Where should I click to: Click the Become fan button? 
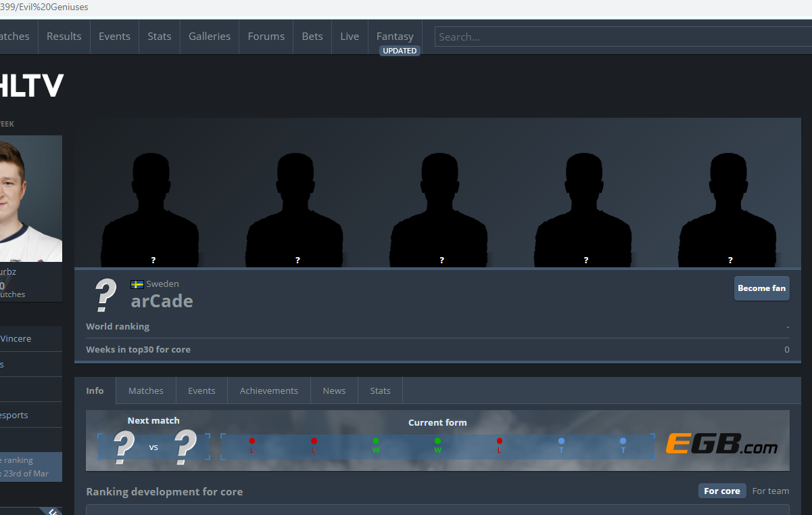(x=761, y=288)
